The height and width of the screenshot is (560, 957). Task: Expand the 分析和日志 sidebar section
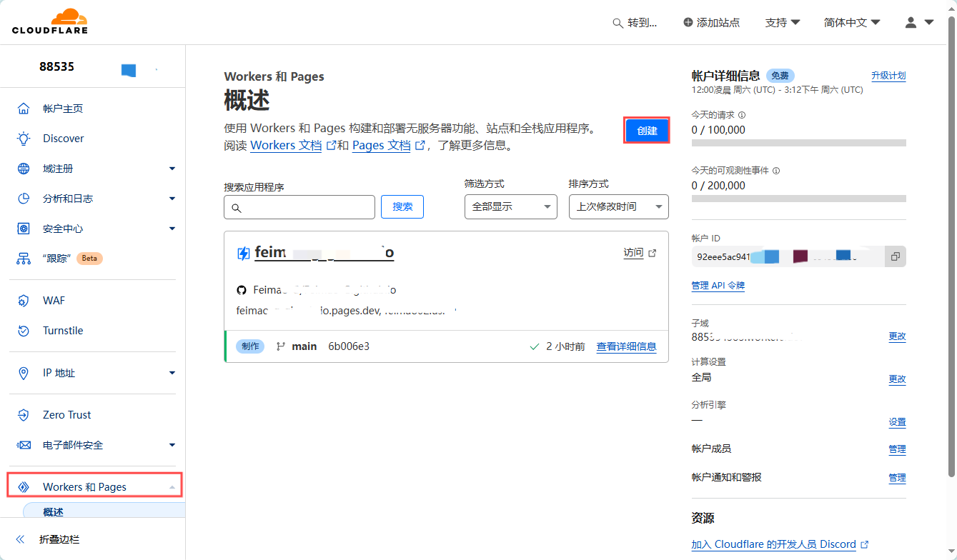click(172, 199)
